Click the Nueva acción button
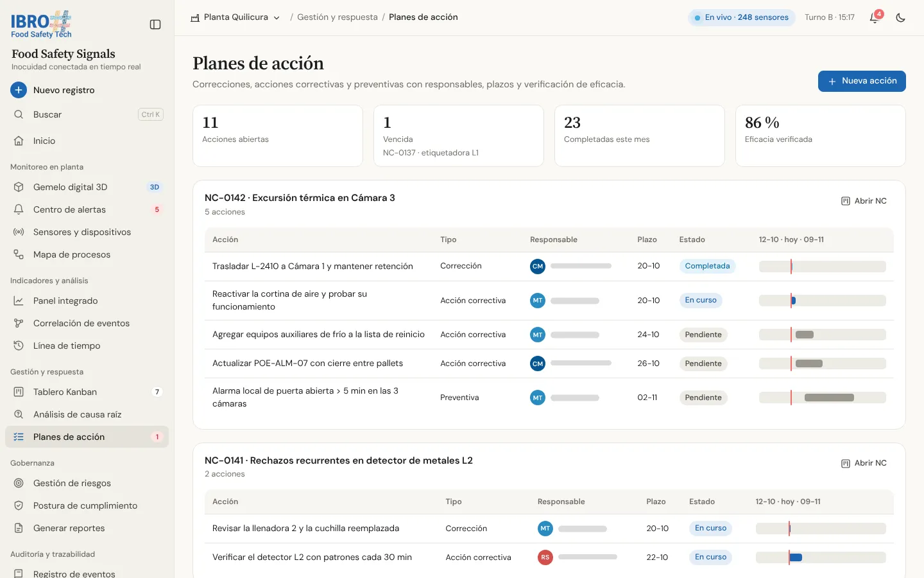 point(862,81)
